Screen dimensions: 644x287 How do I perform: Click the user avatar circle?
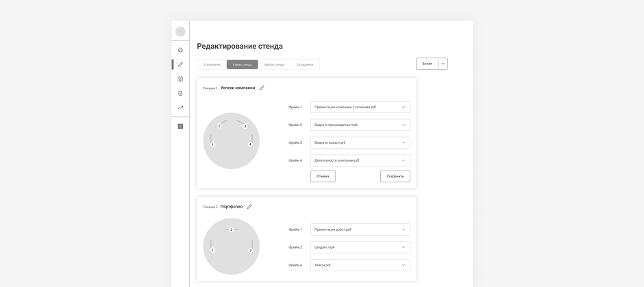coord(180,32)
